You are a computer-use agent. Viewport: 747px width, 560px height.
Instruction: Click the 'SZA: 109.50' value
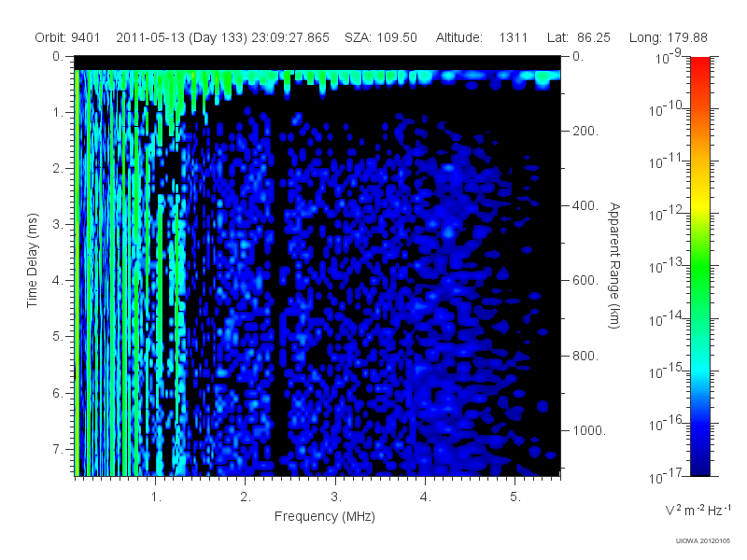click(x=381, y=37)
